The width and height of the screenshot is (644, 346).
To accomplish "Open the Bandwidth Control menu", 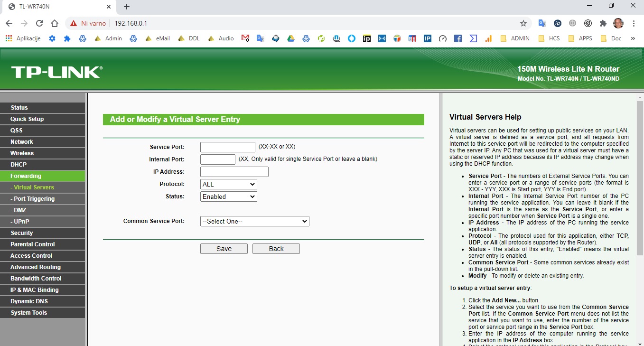I will pyautogui.click(x=43, y=279).
